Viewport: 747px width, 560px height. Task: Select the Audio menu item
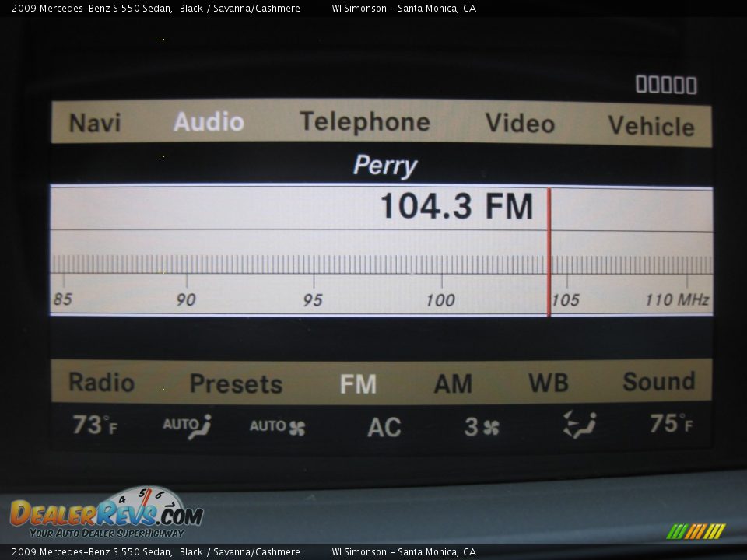coord(209,122)
